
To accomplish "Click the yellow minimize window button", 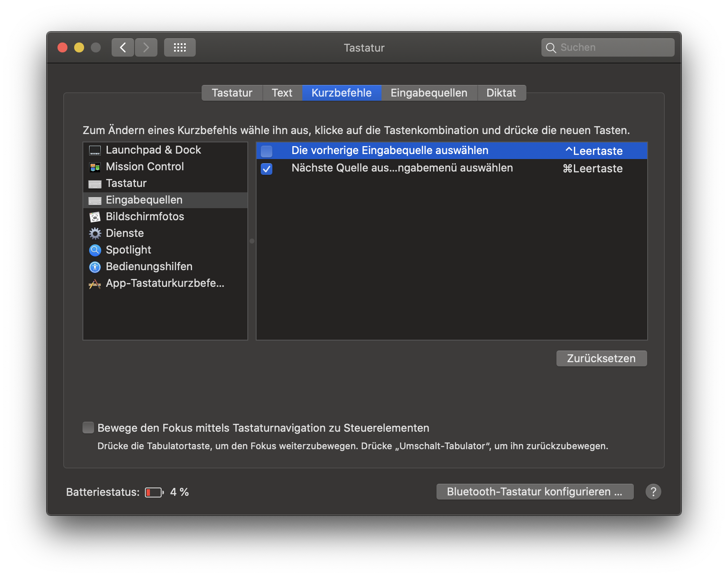I will [x=79, y=47].
